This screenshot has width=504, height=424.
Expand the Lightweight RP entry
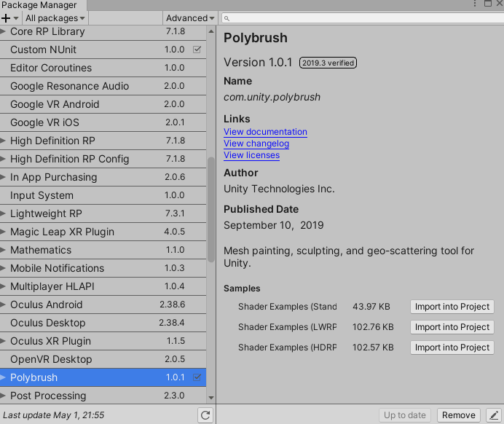point(3,213)
